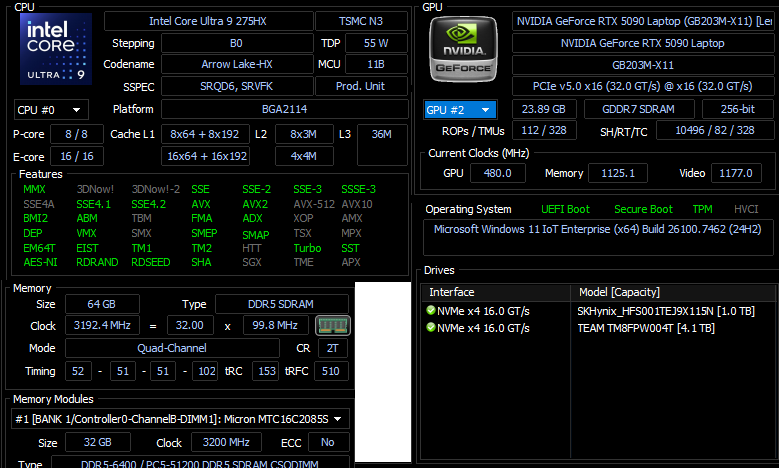This screenshot has width=779, height=468.
Task: Click the Memory clock 1125.1 value
Action: pyautogui.click(x=618, y=173)
